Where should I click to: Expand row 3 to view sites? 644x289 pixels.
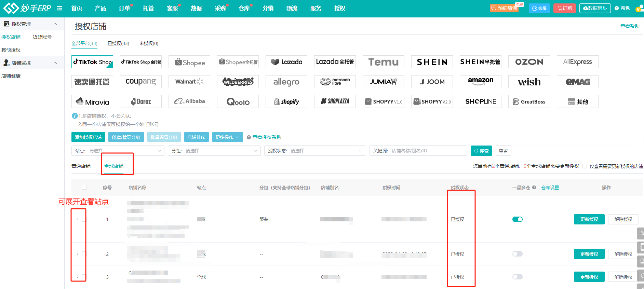(78, 277)
